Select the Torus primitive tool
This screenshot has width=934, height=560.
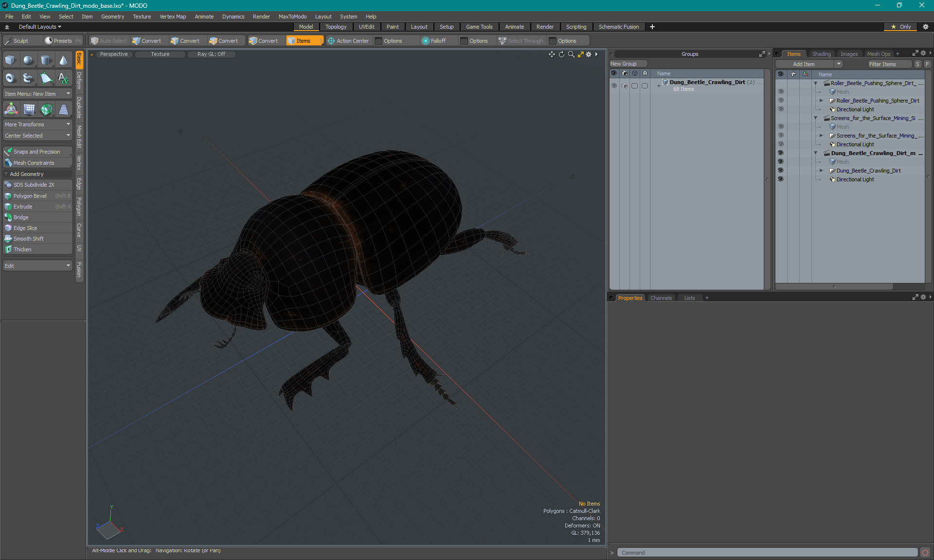(x=11, y=78)
